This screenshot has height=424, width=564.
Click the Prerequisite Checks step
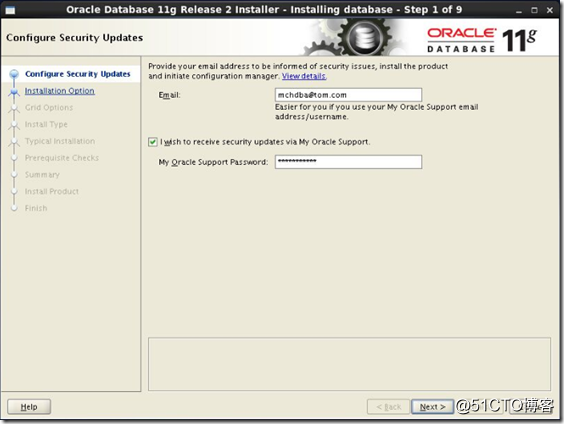pyautogui.click(x=62, y=158)
